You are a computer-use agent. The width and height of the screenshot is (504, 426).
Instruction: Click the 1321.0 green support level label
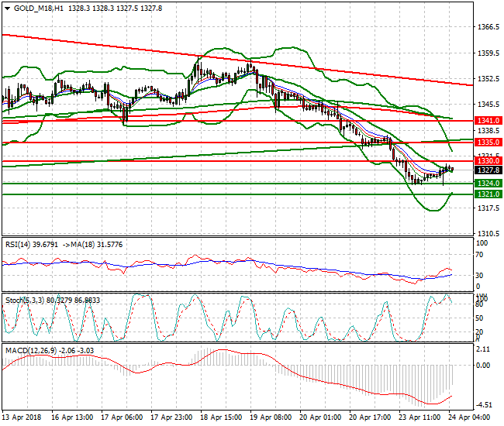[488, 194]
